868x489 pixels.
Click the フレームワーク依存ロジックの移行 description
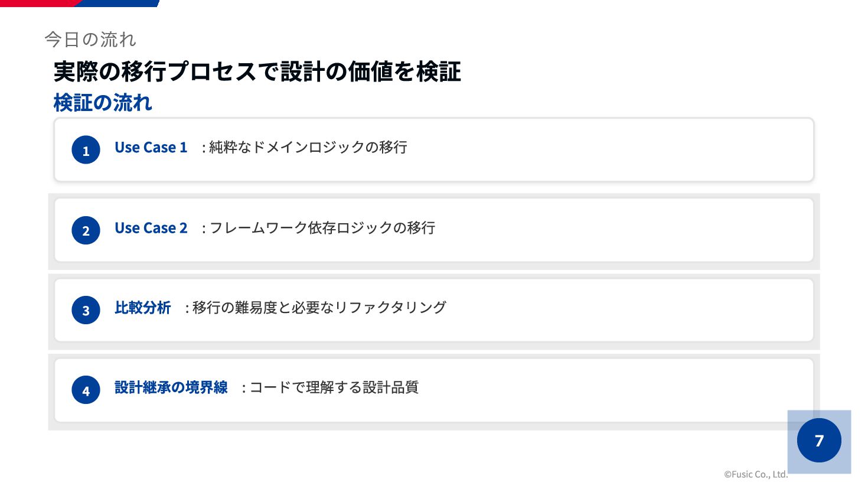pyautogui.click(x=322, y=228)
